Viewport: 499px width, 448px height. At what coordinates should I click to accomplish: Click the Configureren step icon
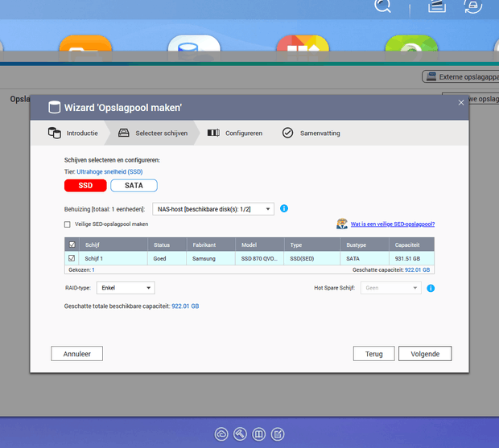click(x=213, y=133)
